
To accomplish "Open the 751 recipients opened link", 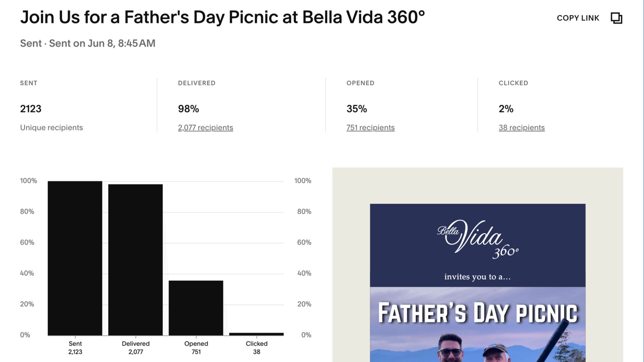I will tap(371, 128).
